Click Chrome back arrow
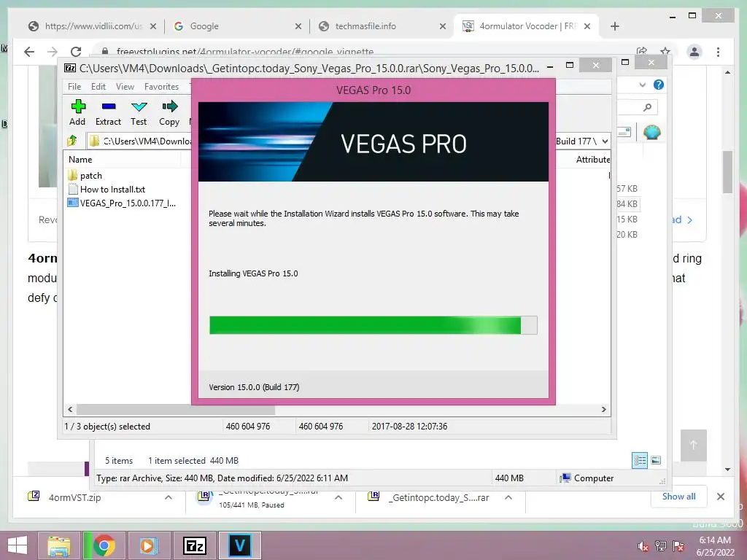Screen dimensions: 747x560 point(29,52)
